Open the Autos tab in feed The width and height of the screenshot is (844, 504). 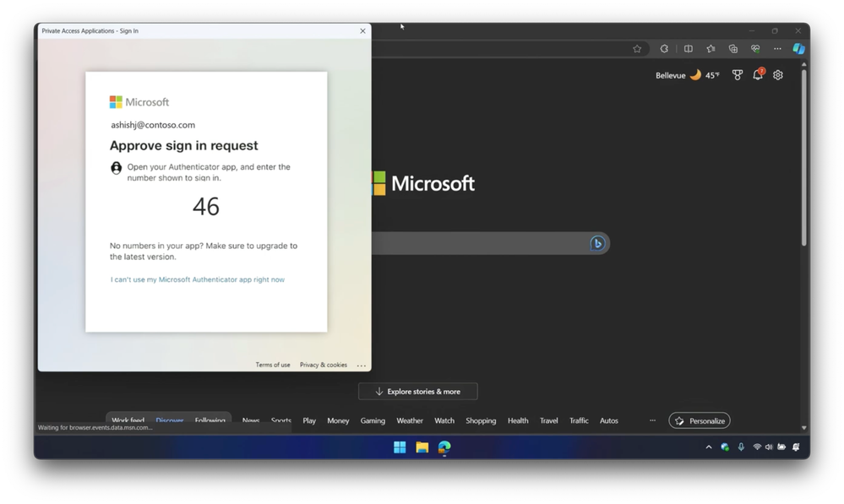click(x=609, y=420)
